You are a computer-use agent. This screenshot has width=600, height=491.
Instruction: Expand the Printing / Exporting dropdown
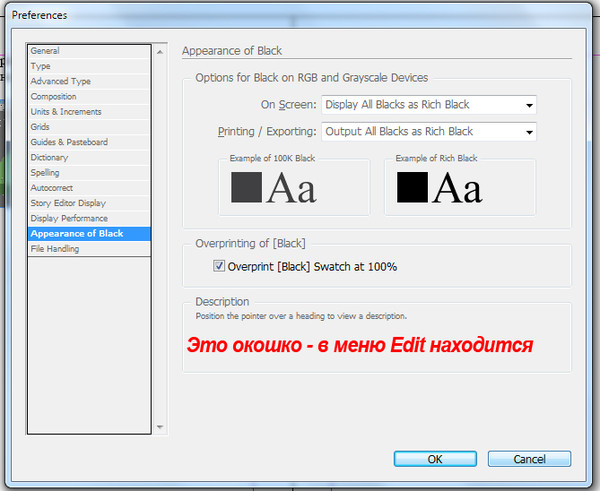point(429,132)
